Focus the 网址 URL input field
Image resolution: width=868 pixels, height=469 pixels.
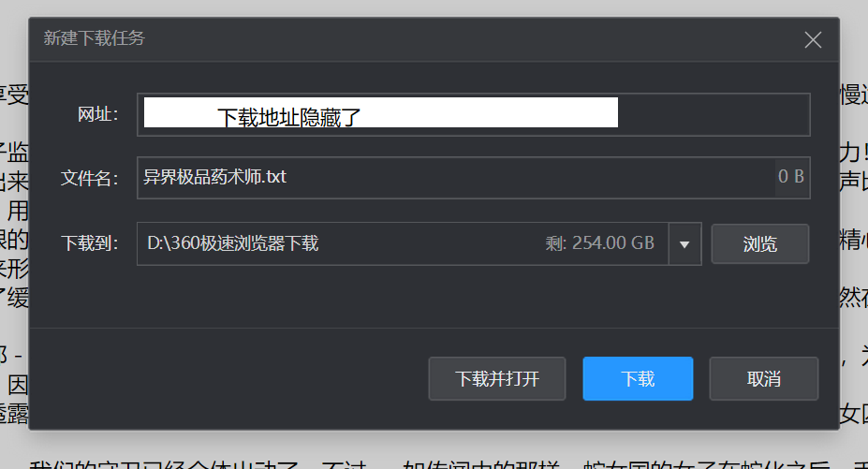[x=474, y=114]
